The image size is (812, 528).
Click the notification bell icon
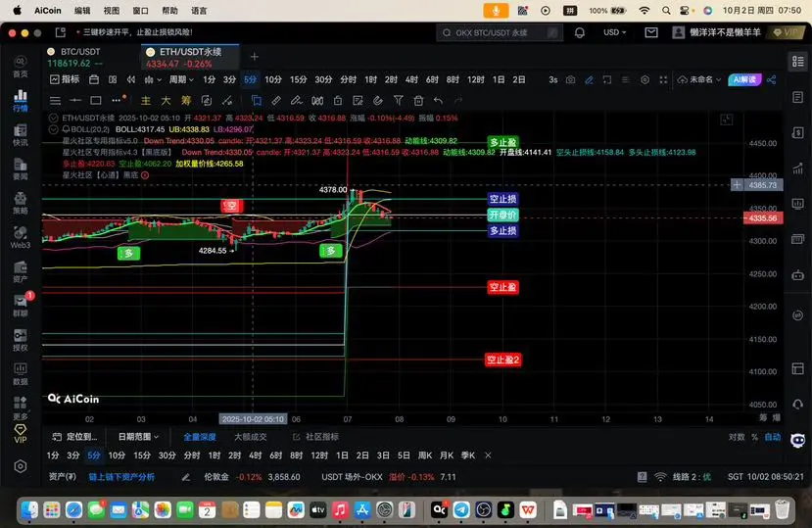click(x=580, y=32)
